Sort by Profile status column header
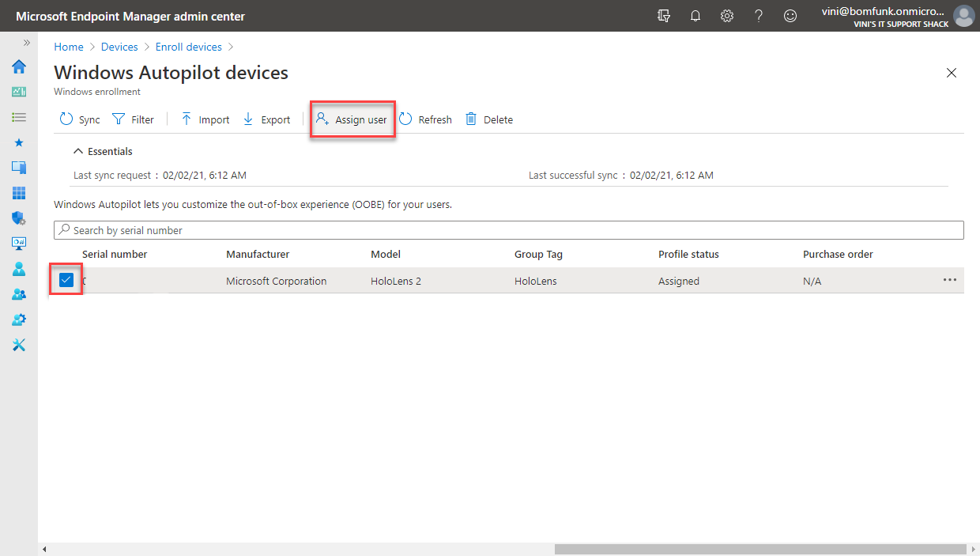Viewport: 980px width, 556px height. pyautogui.click(x=688, y=254)
